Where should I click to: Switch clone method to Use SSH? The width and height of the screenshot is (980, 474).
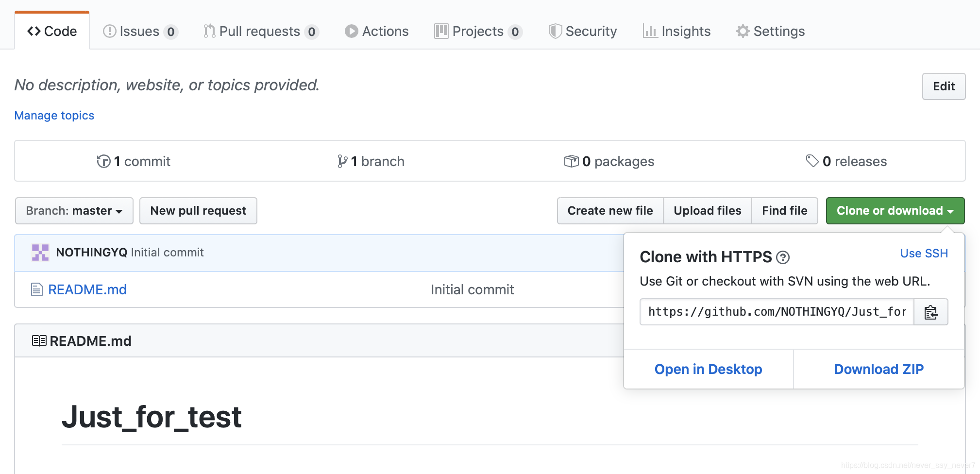[x=924, y=254]
